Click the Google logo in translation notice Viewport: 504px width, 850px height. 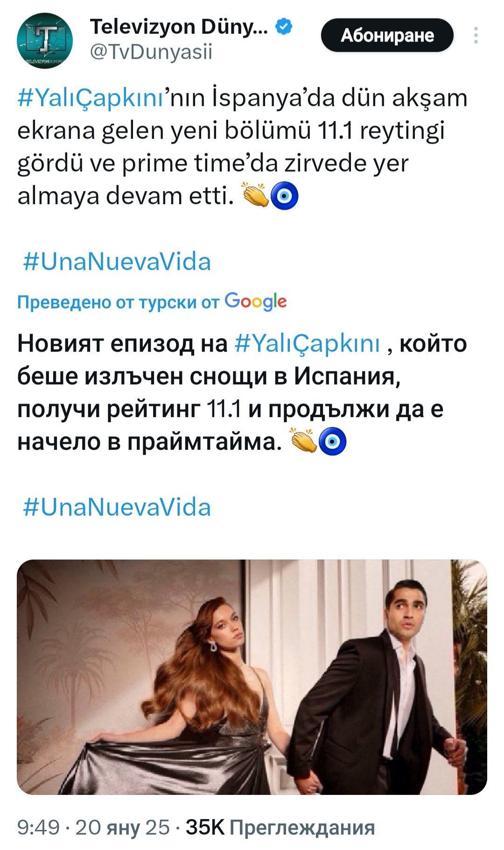[256, 302]
